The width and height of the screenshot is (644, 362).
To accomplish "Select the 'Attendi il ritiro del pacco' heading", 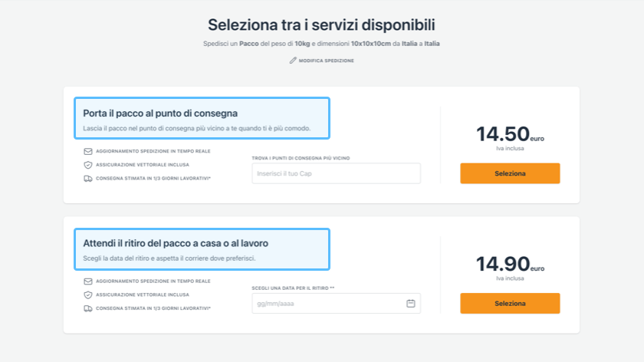I will (x=176, y=243).
